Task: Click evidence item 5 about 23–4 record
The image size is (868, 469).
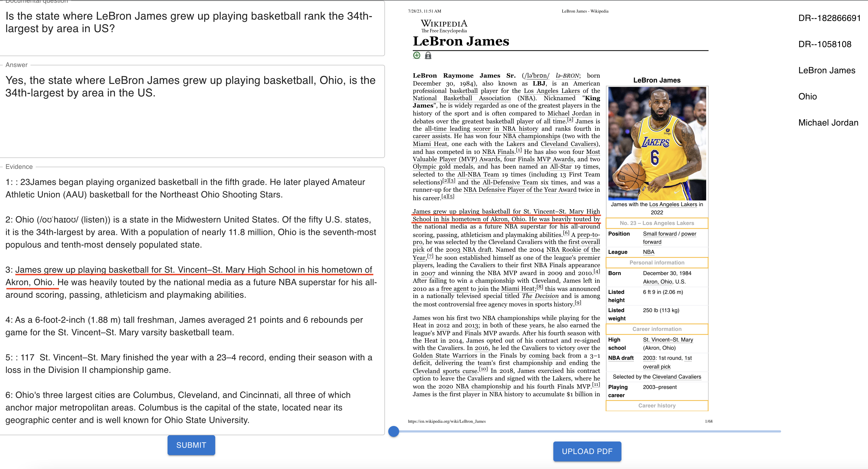Action: [x=189, y=364]
